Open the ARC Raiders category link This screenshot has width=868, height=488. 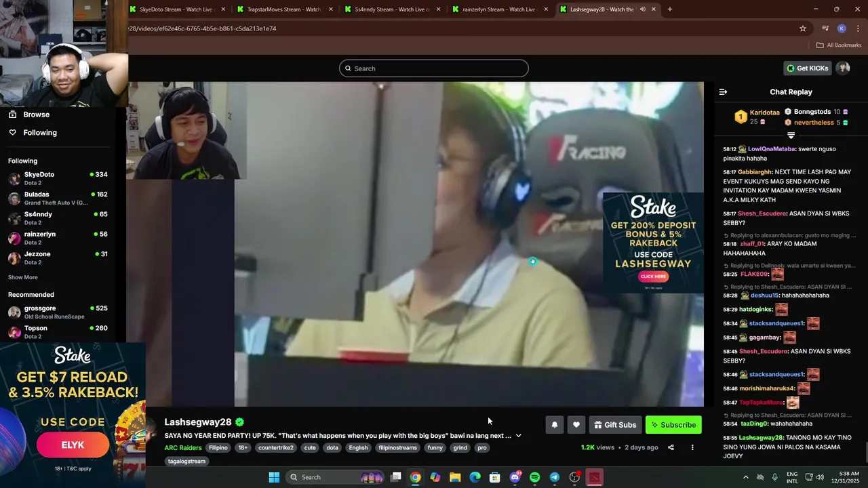(x=183, y=448)
